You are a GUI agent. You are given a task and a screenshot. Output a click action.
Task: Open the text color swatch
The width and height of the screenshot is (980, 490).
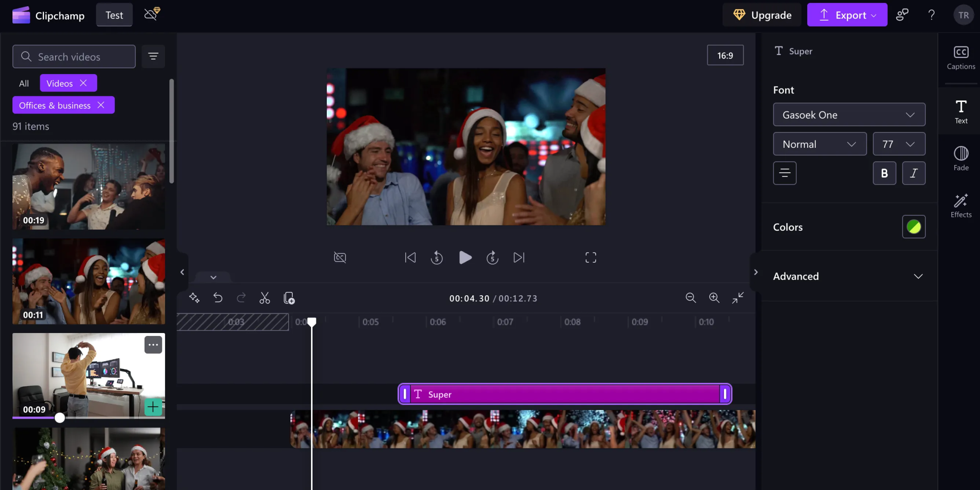[914, 227]
